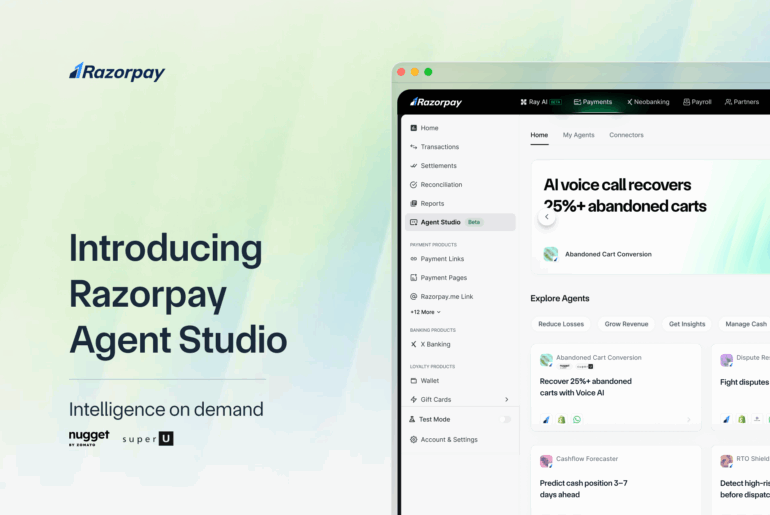This screenshot has height=515, width=770.
Task: Click WhatsApp icon on Abandoned Cart card
Action: 577,420
